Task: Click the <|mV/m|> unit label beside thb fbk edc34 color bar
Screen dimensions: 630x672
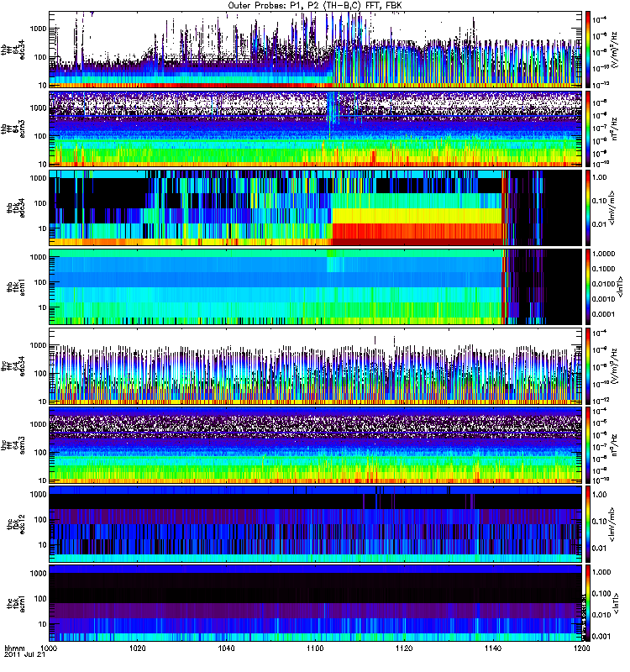Action: coord(612,207)
